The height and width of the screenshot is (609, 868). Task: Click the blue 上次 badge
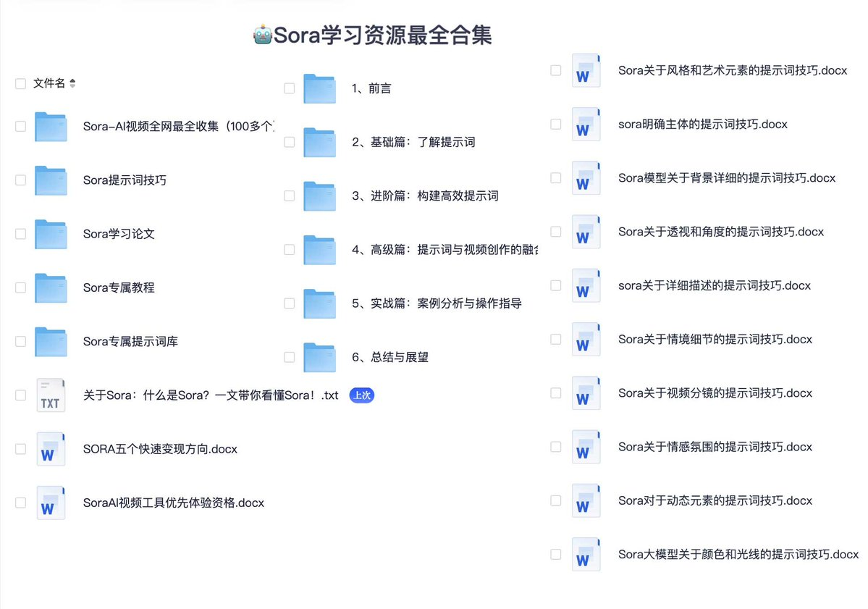pyautogui.click(x=361, y=395)
